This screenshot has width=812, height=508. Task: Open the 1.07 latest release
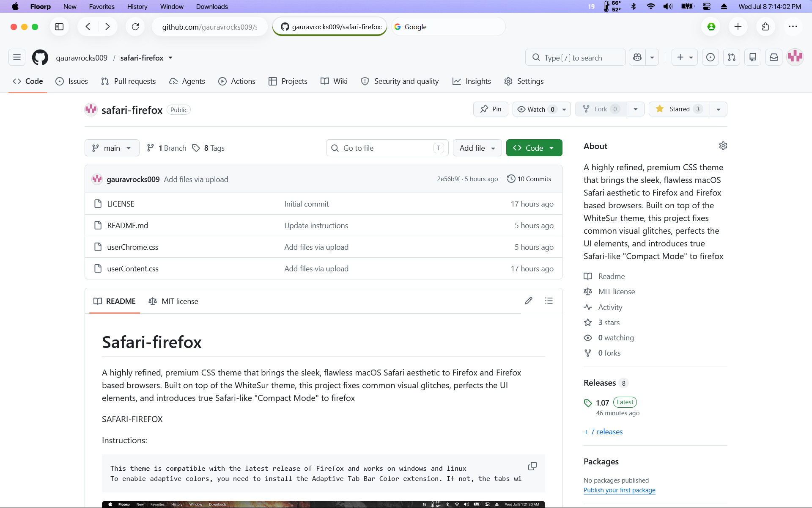click(602, 403)
